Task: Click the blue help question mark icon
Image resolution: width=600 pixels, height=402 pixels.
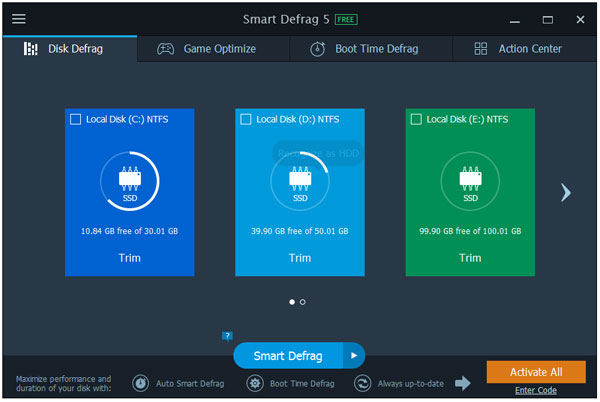Action: (x=228, y=336)
